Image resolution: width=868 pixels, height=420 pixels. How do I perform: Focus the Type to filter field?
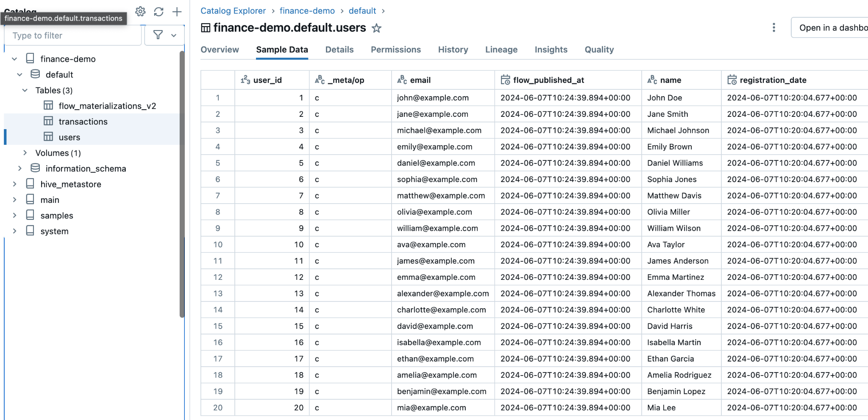click(73, 36)
